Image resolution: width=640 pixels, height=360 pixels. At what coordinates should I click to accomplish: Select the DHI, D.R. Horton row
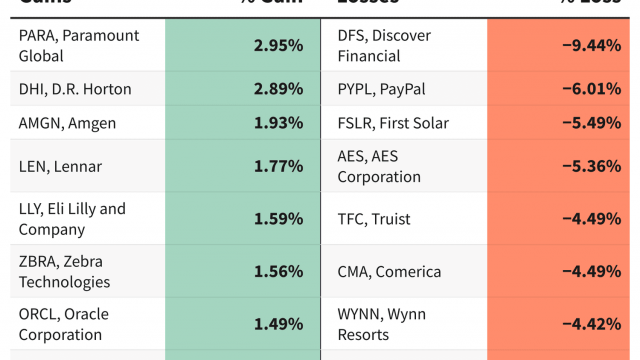(x=165, y=89)
